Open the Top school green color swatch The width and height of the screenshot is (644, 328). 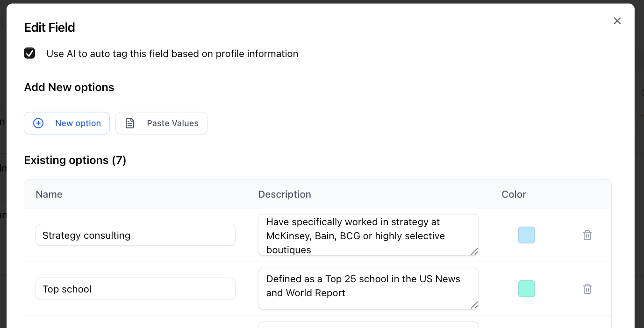coord(527,289)
